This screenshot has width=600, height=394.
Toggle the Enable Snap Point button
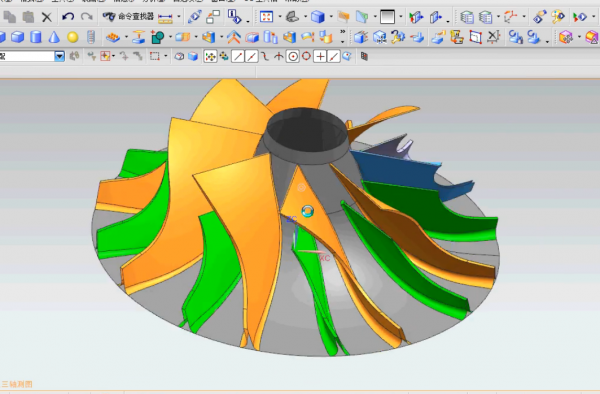pyautogui.click(x=210, y=57)
